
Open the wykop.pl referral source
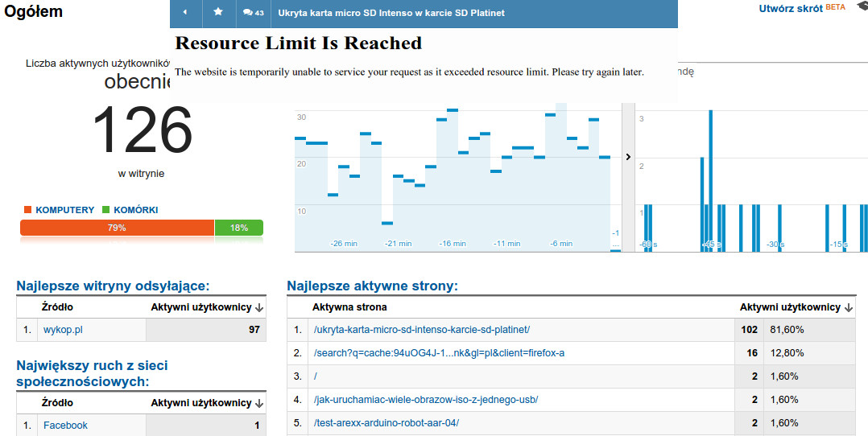point(63,330)
